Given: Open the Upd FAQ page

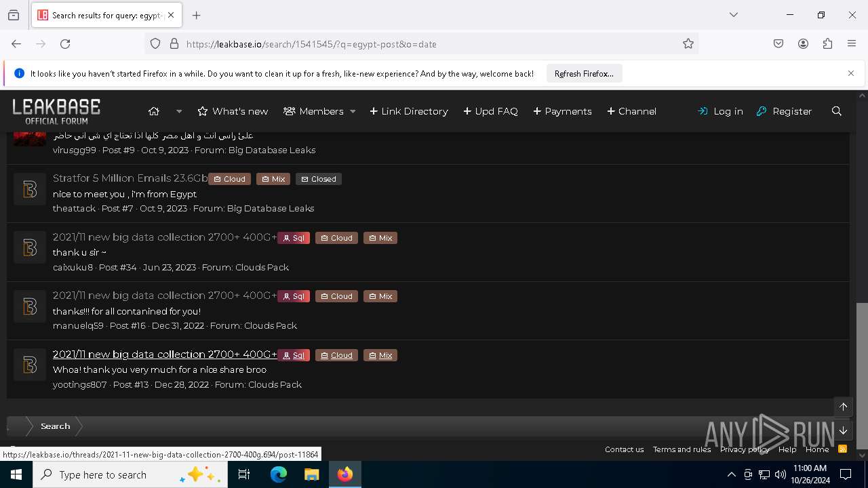Looking at the screenshot, I should point(490,111).
